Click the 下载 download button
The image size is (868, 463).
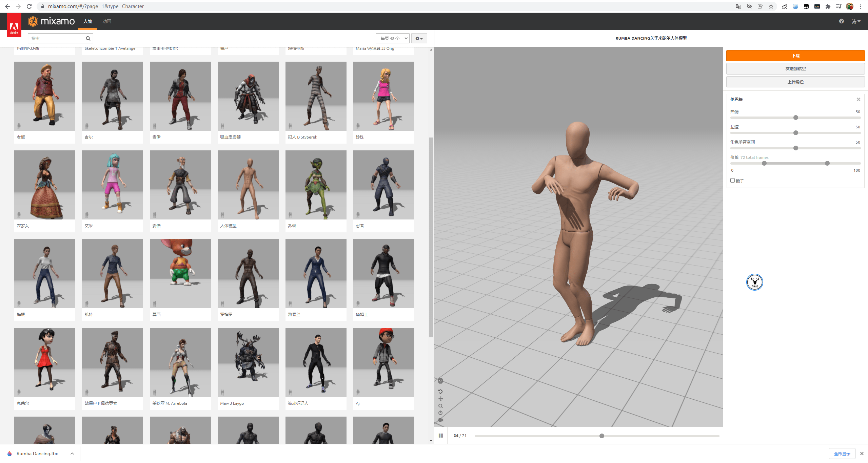point(795,56)
